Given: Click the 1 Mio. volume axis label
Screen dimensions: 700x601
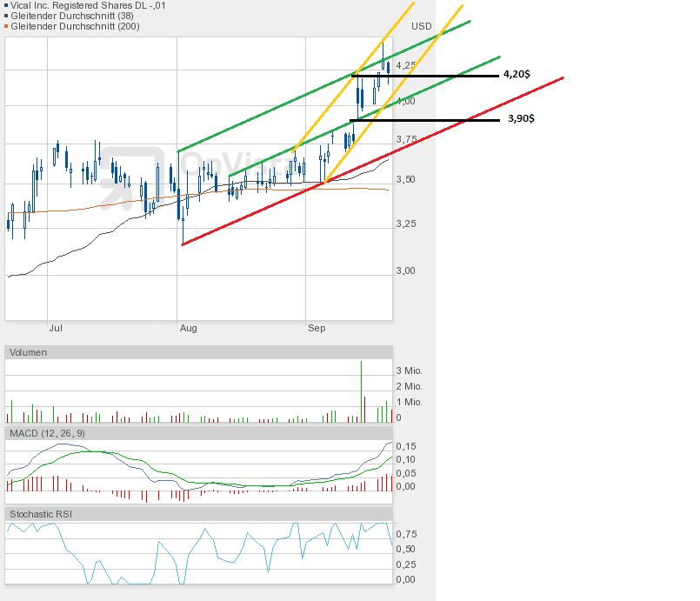Looking at the screenshot, I should pos(409,402).
